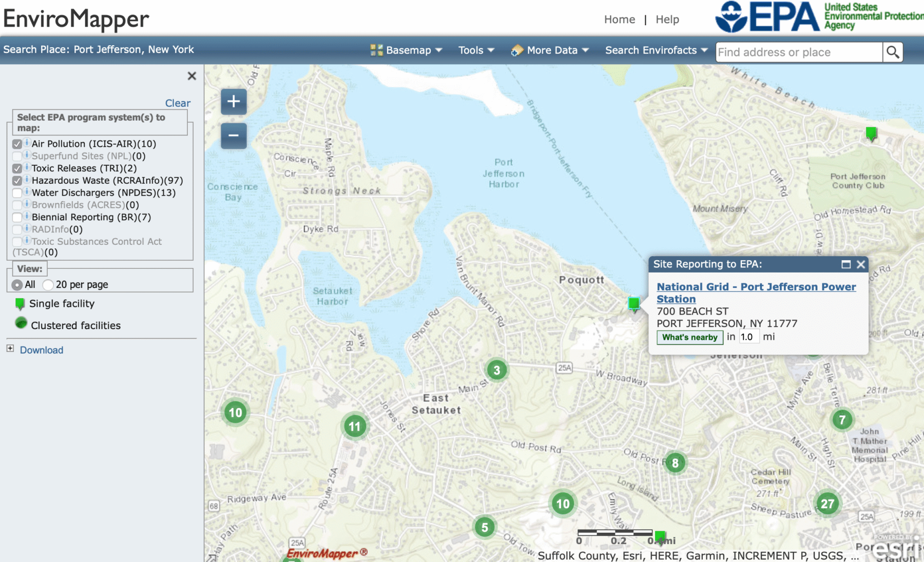Select the 20 per page radio button
Screen dimensions: 924x562
48,285
